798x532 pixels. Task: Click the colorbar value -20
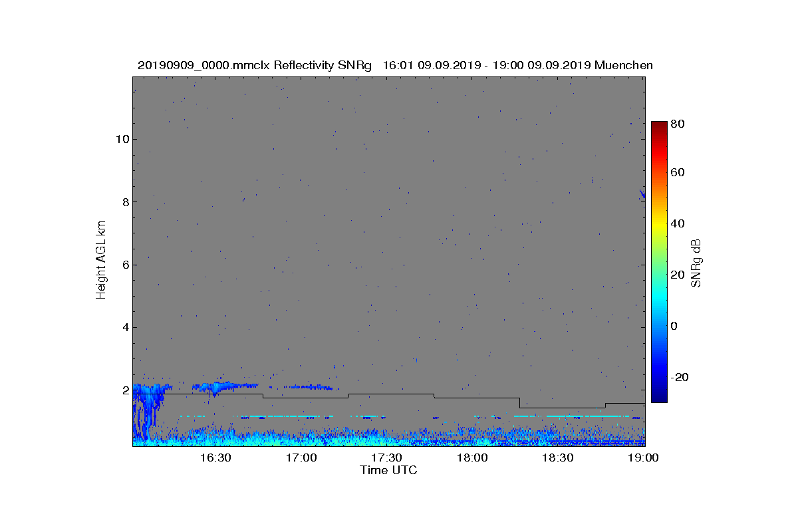point(680,377)
